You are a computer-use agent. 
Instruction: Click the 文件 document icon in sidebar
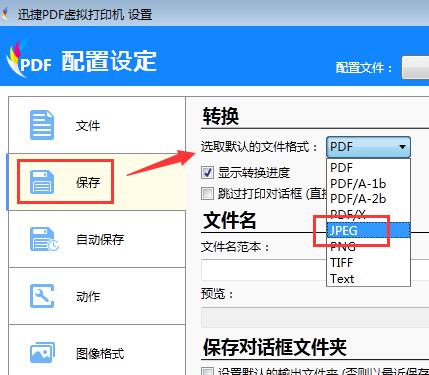click(x=42, y=125)
